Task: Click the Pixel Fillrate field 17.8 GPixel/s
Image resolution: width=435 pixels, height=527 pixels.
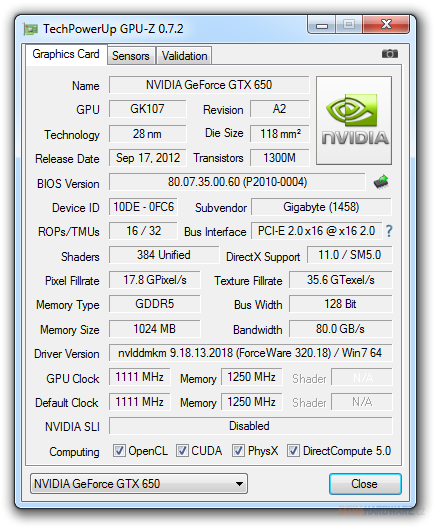Action: click(155, 280)
